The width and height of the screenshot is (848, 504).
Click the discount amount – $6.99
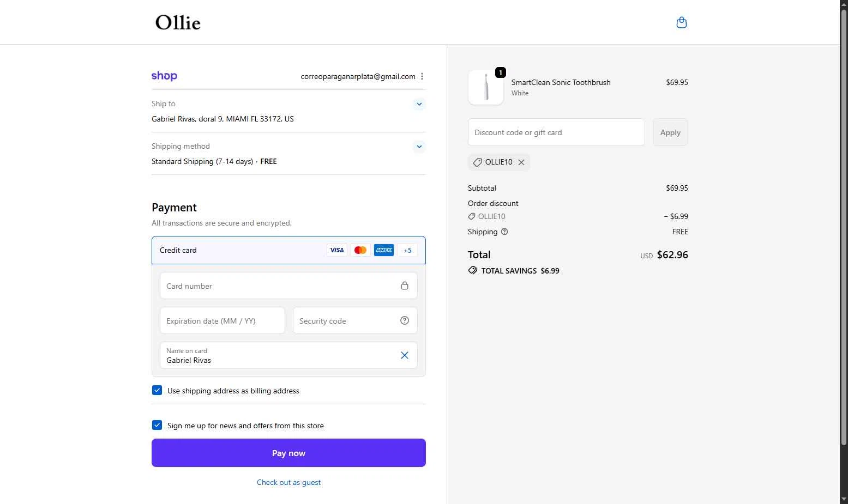point(676,216)
